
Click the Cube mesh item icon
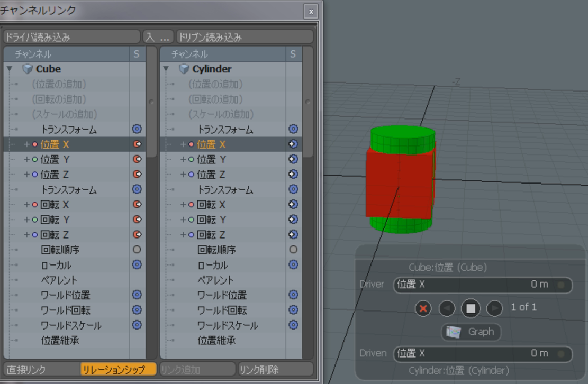coord(28,69)
